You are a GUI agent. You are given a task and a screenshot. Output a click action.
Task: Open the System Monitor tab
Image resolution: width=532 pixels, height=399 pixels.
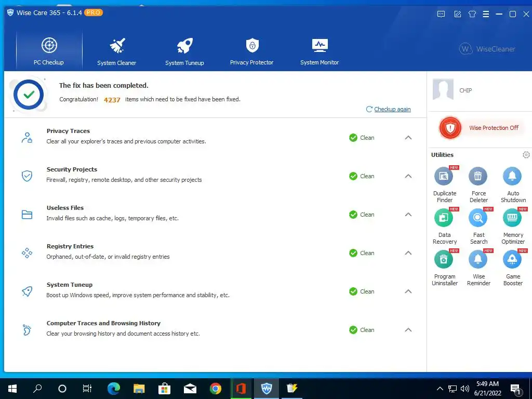(x=320, y=51)
